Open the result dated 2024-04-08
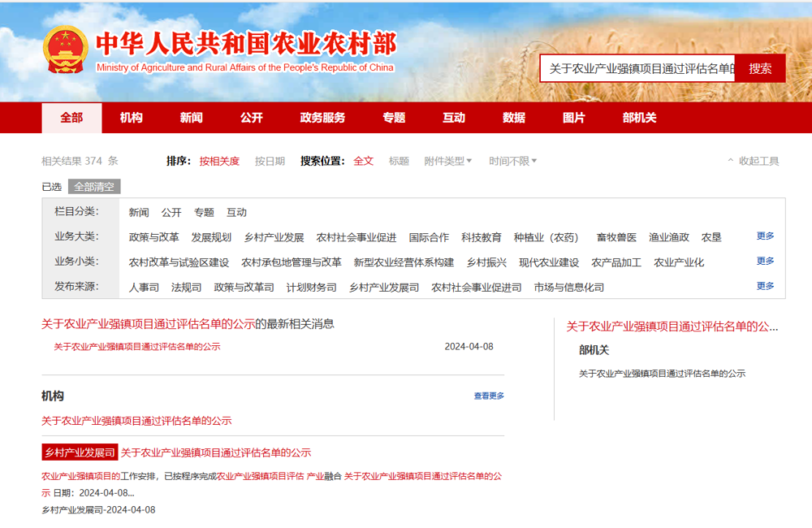This screenshot has width=812, height=528. [136, 347]
